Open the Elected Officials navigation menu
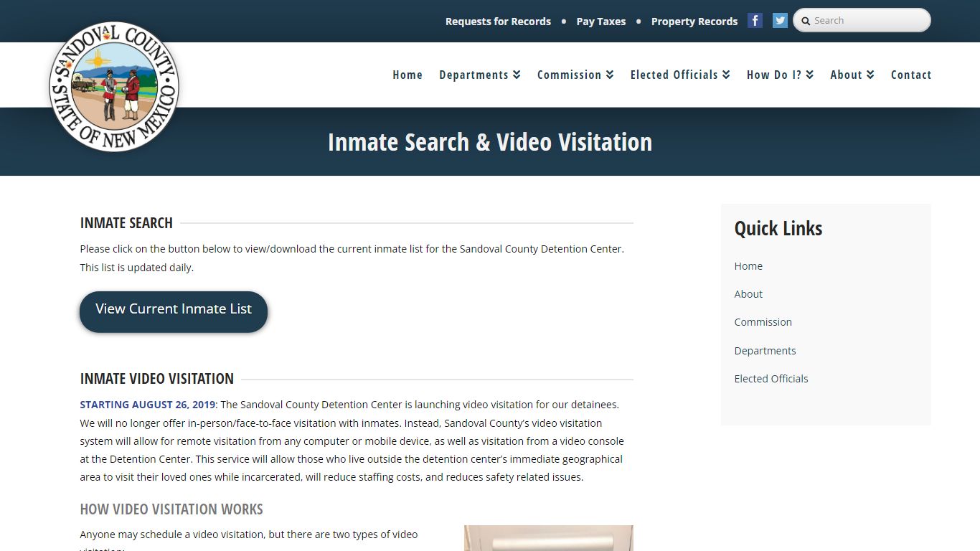 point(674,75)
